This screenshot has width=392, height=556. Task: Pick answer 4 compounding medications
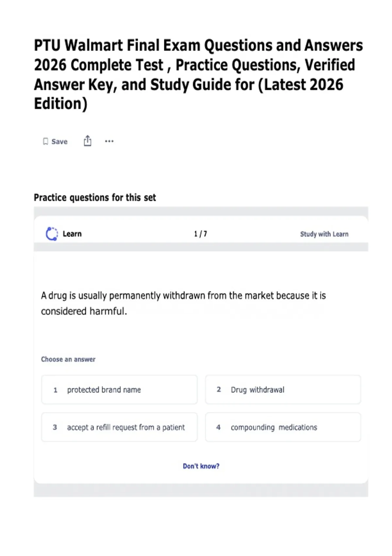[283, 427]
